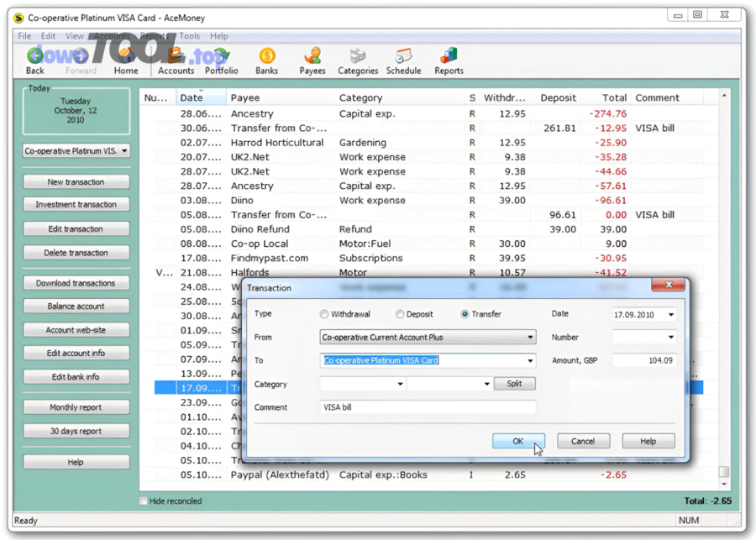Open the Edit menu
Viewport: 756px width, 540px height.
pyautogui.click(x=48, y=36)
